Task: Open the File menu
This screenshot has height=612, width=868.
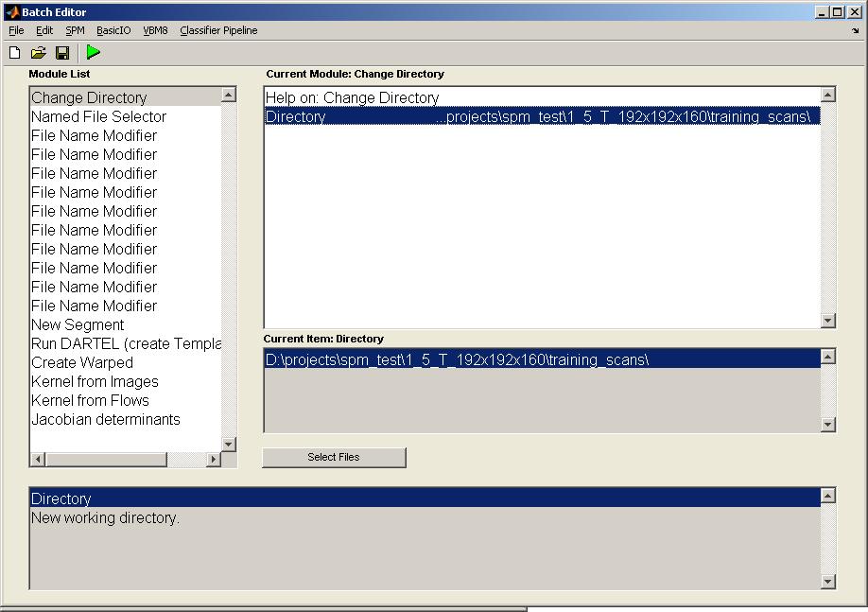Action: pos(16,30)
